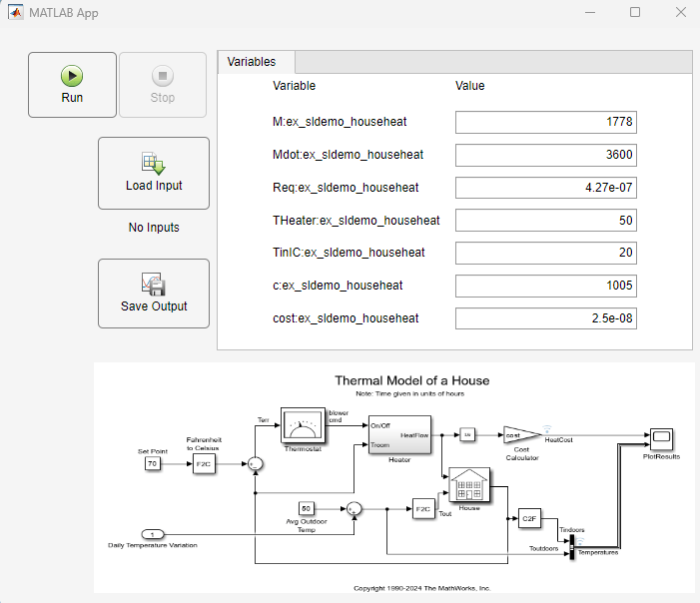Click the 'TinIC:ex_sldemo_househeat' label

349,253
